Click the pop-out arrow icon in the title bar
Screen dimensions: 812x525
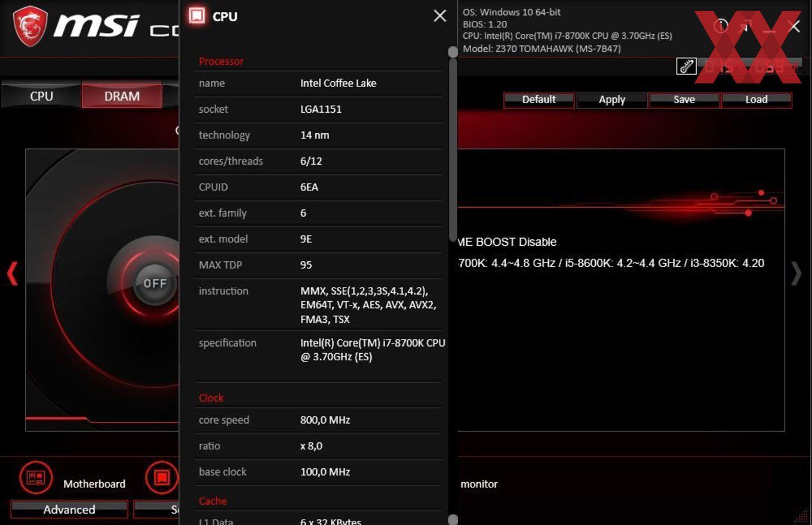(746, 26)
